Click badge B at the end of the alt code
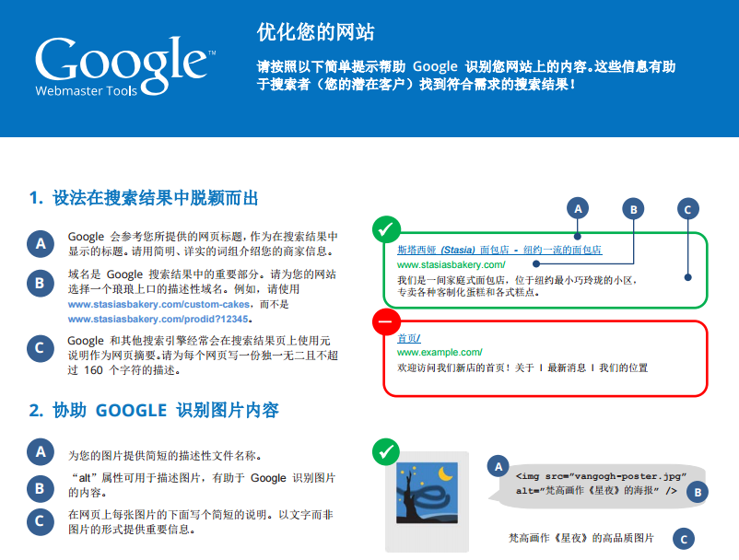This screenshot has width=739, height=560. coord(698,492)
